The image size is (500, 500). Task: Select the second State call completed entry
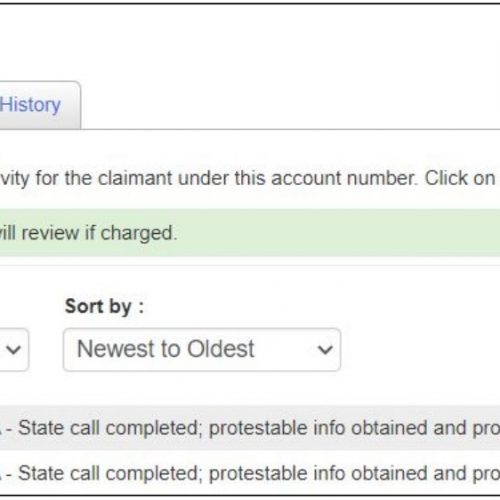point(250,473)
